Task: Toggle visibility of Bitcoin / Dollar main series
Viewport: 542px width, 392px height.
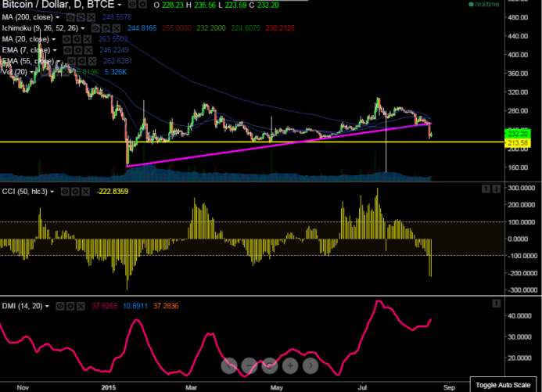Action: tap(132, 5)
